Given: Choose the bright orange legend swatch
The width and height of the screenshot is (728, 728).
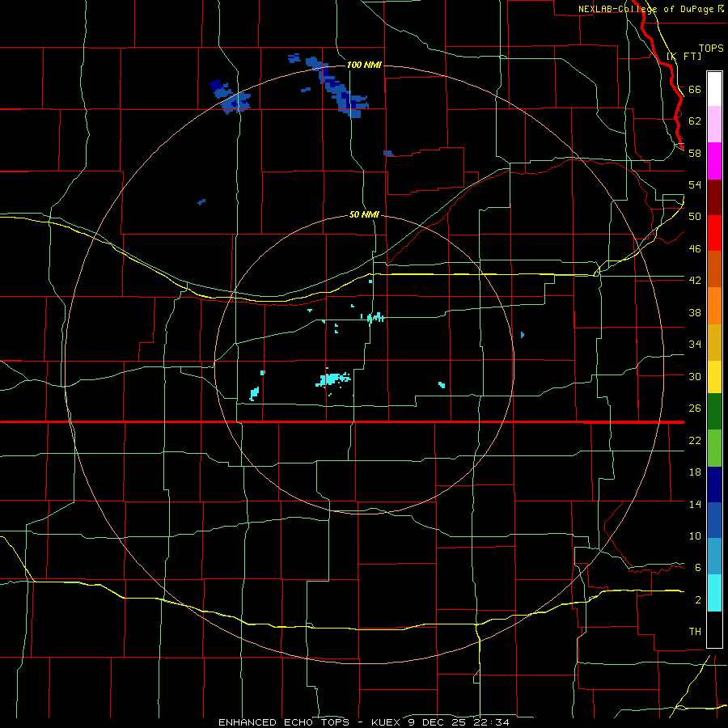Looking at the screenshot, I should click(714, 306).
